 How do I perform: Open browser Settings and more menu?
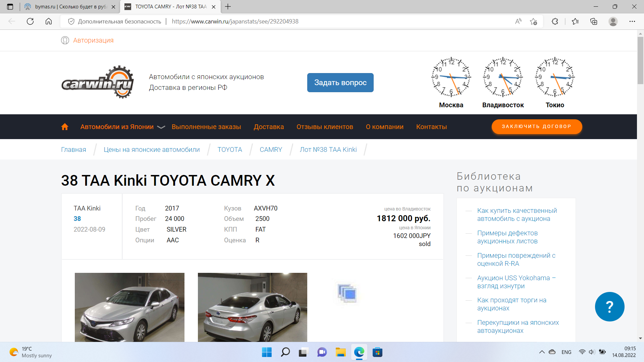[x=632, y=21]
